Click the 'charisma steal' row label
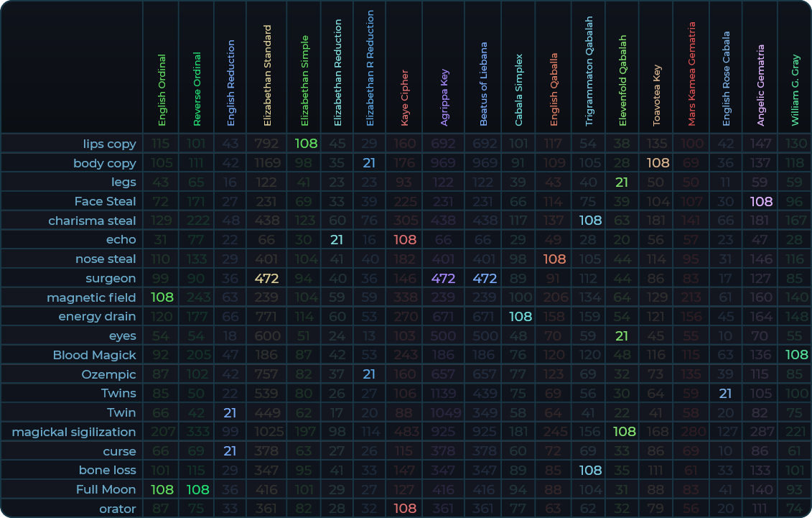The image size is (812, 518). click(x=92, y=221)
